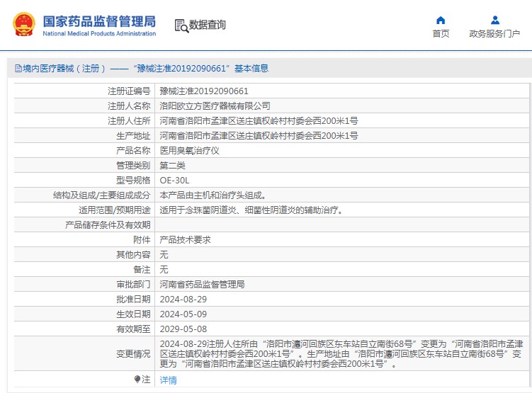Screen dimensions: 532x393
Task: Click the 数据查询 heading text
Action: 207,25
